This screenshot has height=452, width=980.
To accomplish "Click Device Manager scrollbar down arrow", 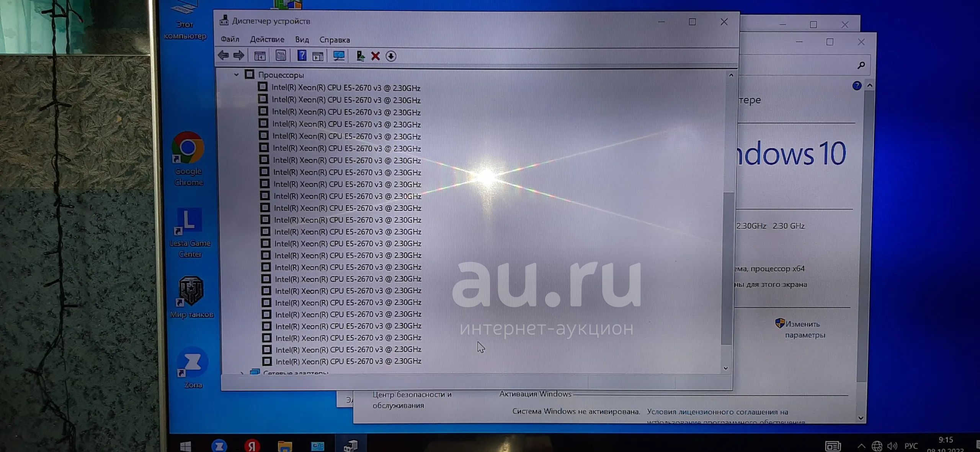I will point(725,368).
